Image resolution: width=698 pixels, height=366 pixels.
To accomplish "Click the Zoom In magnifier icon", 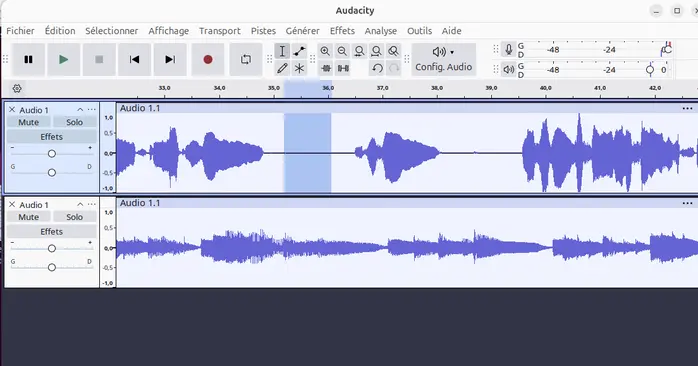I will (325, 51).
